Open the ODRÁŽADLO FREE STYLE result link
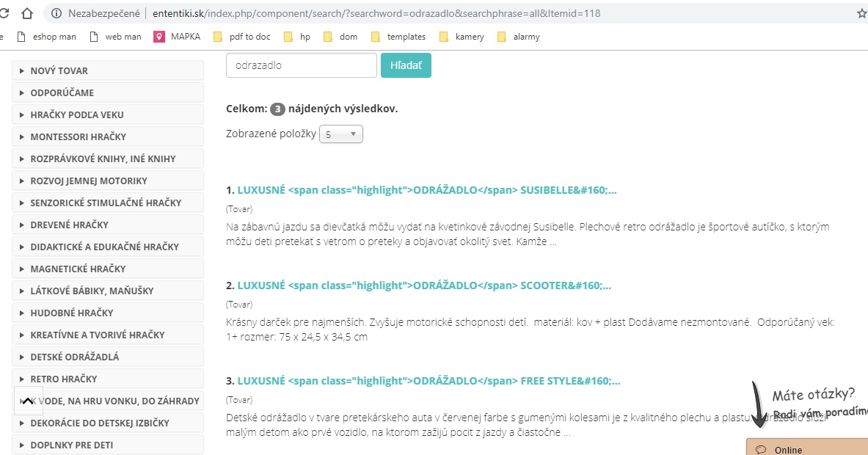 coord(429,381)
